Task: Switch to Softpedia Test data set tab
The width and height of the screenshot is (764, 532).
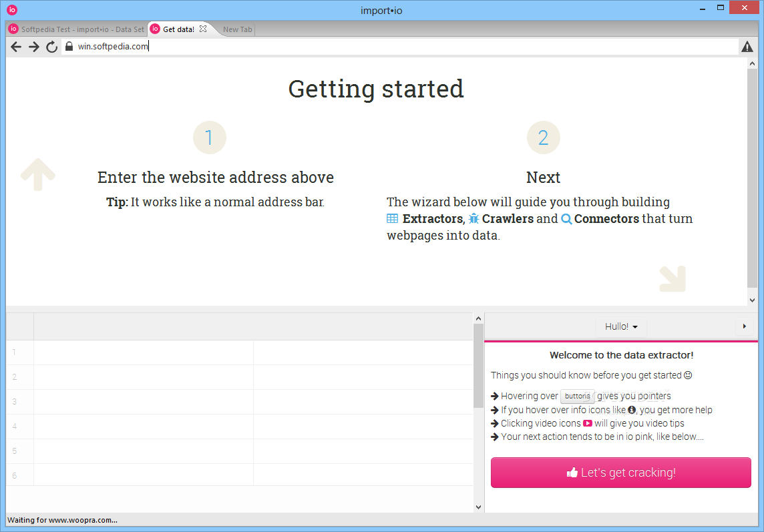Action: tap(77, 29)
